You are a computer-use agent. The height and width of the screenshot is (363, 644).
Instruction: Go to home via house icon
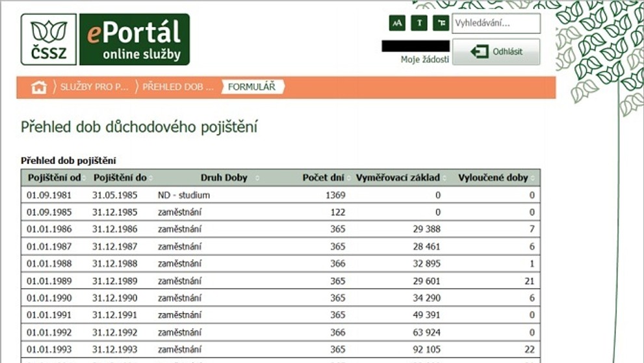[x=39, y=87]
